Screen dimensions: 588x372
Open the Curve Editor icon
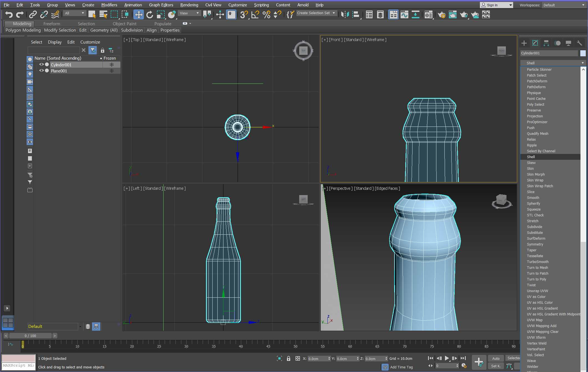404,14
